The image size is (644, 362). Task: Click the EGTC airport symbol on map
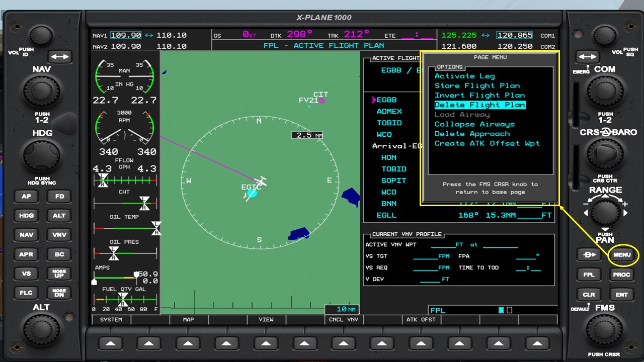[252, 193]
